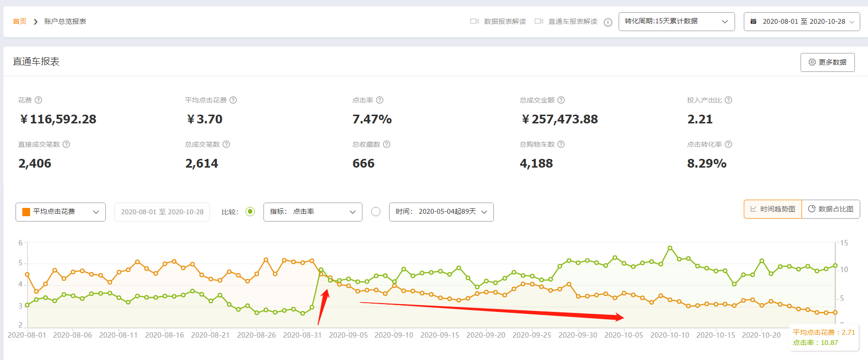Image resolution: width=868 pixels, height=360 pixels.
Task: Select the ￥3.70 average click cost value
Action: [204, 119]
